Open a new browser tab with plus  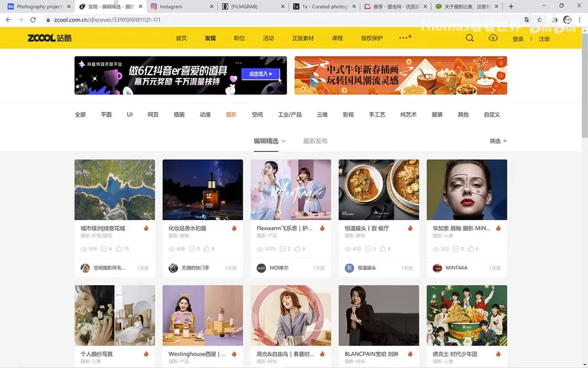pos(511,6)
